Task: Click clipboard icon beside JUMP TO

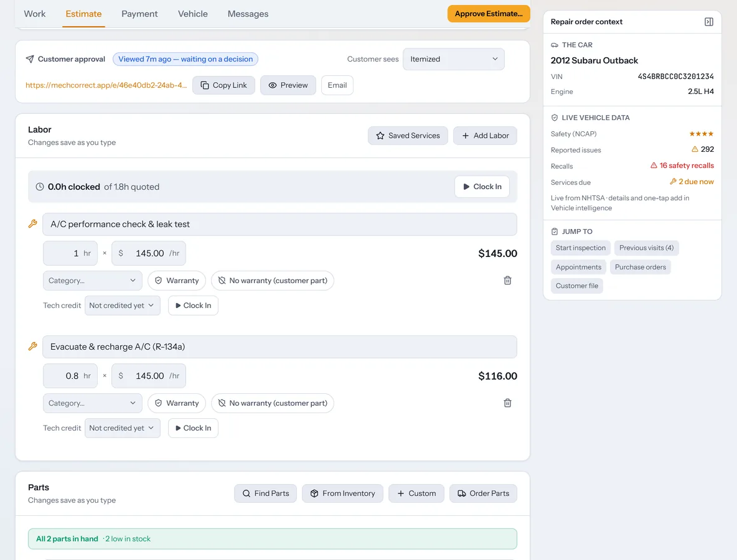Action: [x=555, y=231]
